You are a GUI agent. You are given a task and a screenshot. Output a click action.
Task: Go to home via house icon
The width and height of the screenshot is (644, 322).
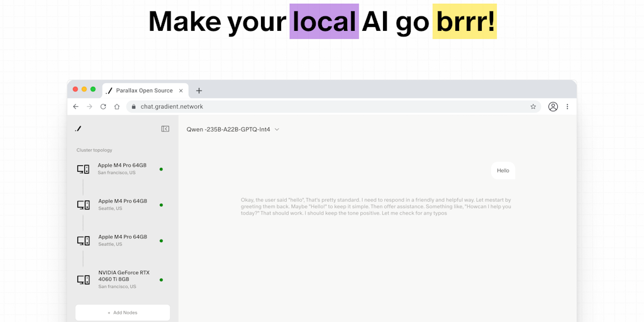[116, 107]
